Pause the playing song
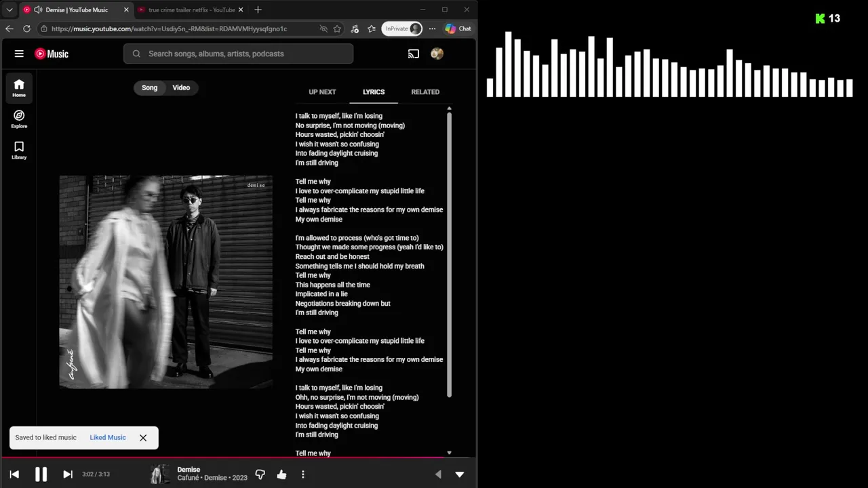This screenshot has width=868, height=488. [x=41, y=474]
